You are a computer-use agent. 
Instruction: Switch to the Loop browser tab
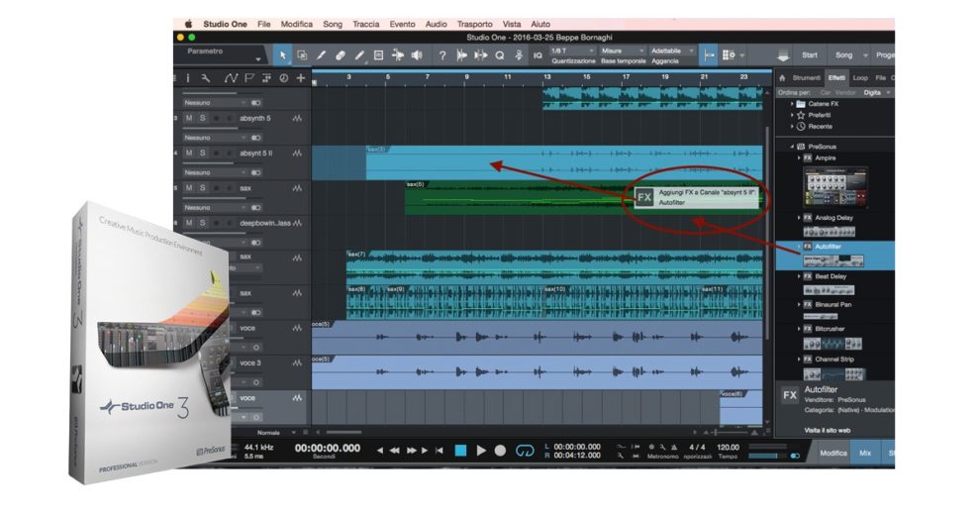click(860, 77)
